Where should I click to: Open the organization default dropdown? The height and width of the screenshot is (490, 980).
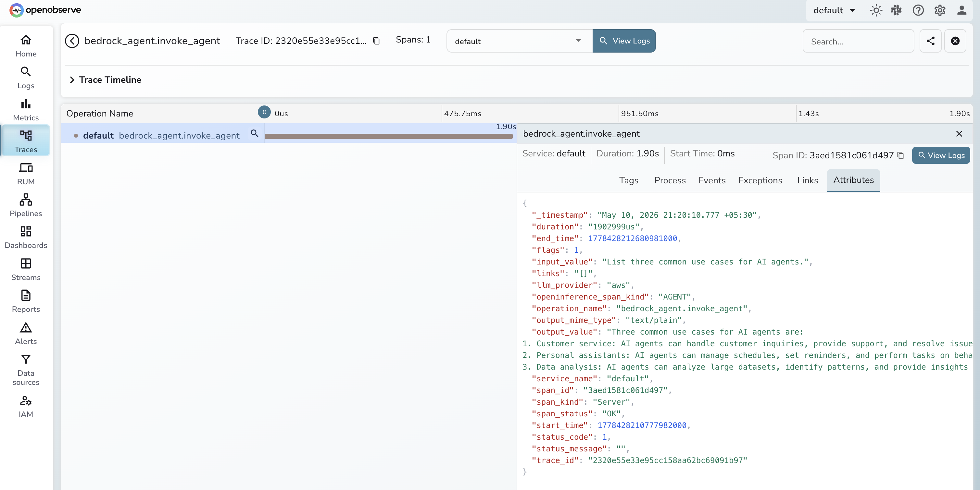(834, 10)
